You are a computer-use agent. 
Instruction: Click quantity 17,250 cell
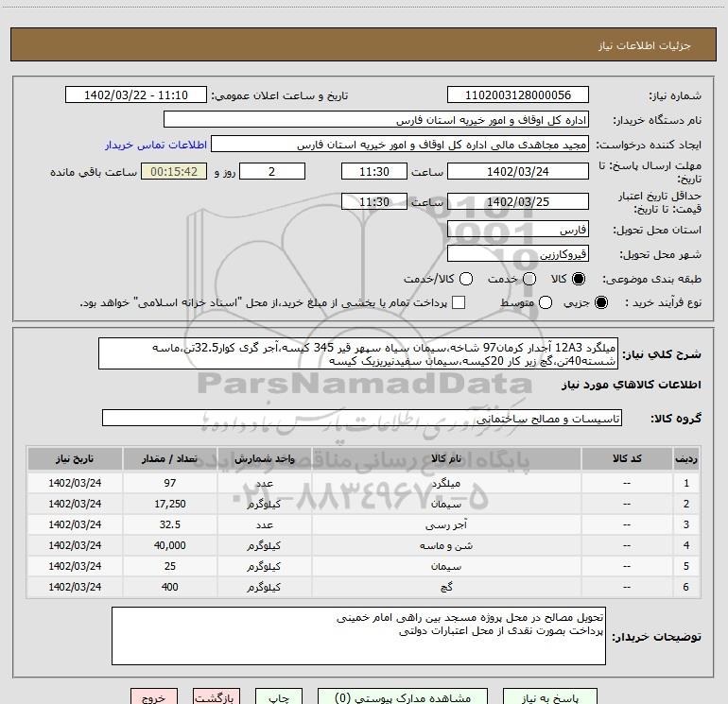tap(169, 504)
